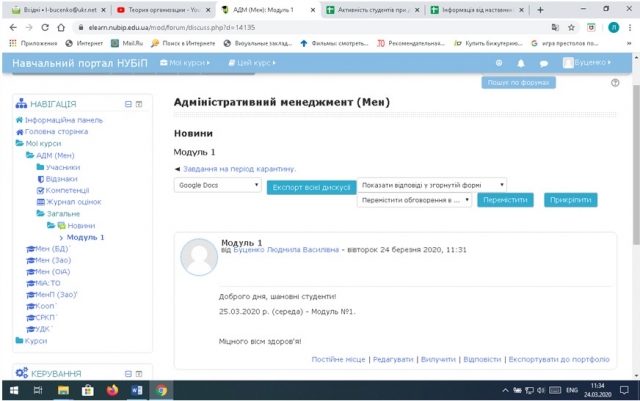640x401 pixels.
Task: Go to the browser home icon
Action: (61, 27)
